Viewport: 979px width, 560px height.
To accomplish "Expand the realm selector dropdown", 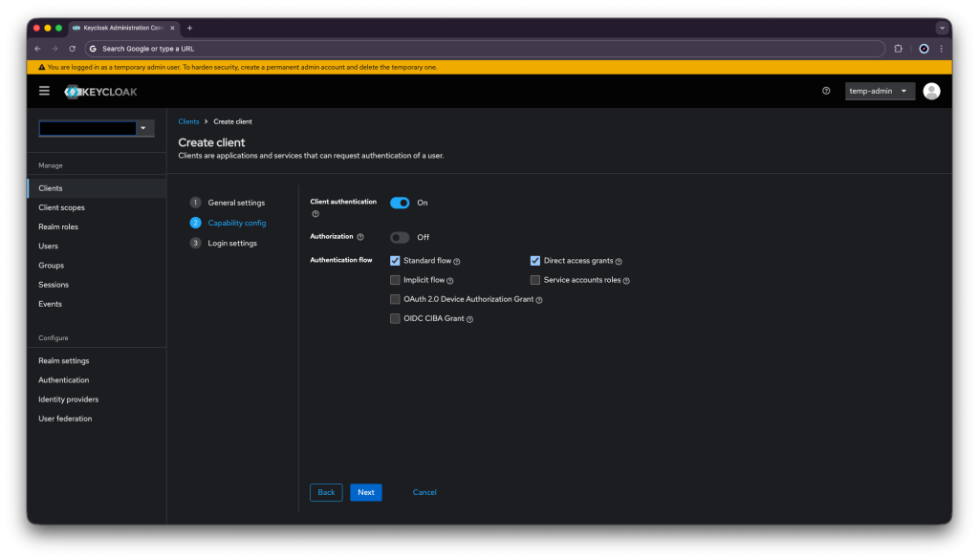I will [x=143, y=128].
